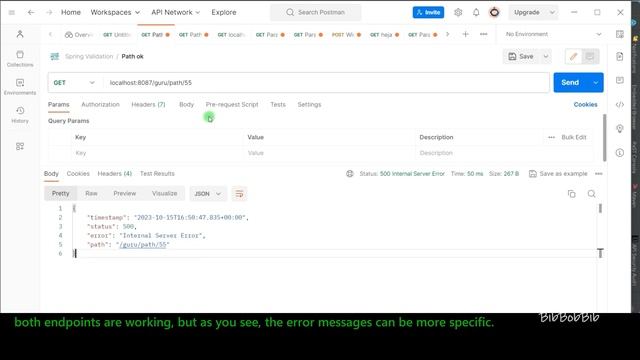Open Bulk Edit for query params
The image size is (640, 360).
[x=574, y=138]
